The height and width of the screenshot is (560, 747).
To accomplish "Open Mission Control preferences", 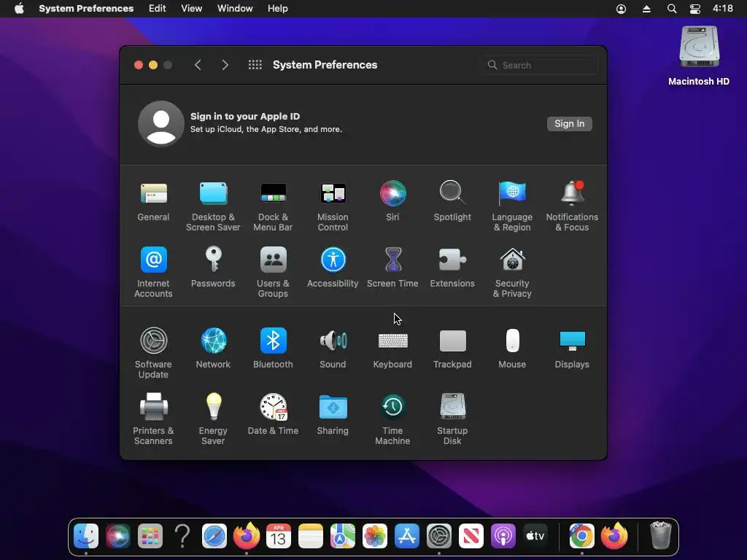I will [333, 194].
